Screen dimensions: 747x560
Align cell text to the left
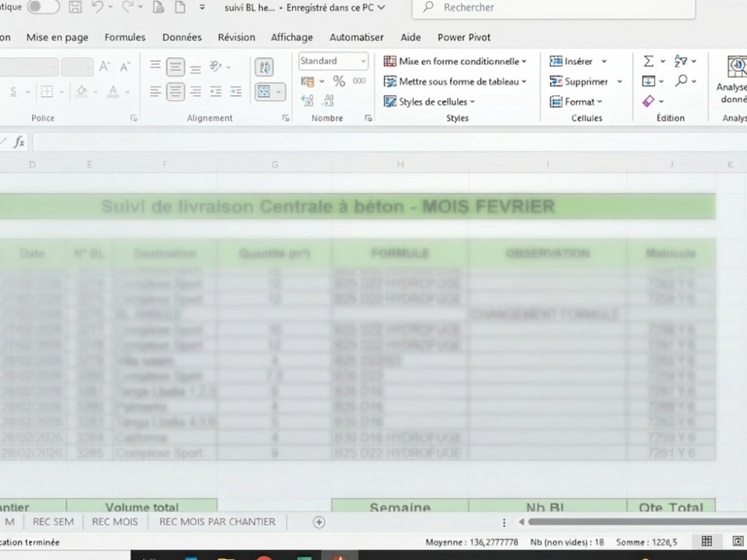(155, 91)
